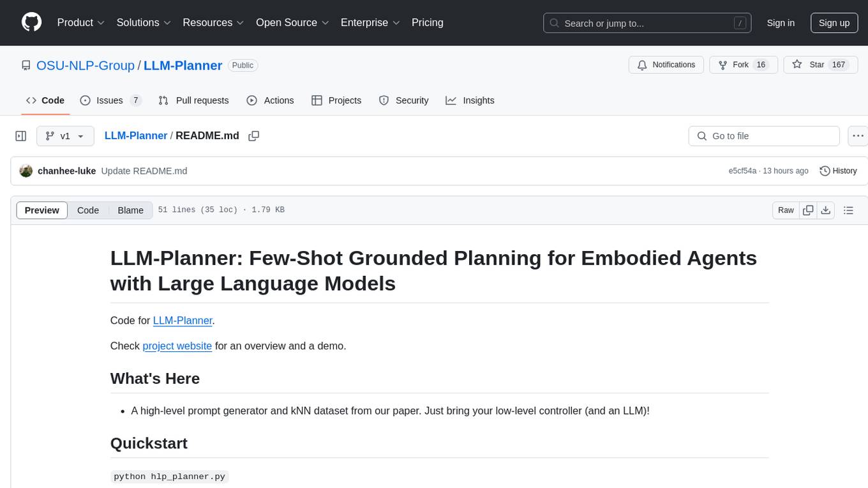Open chanhee-luke author profile link

pyautogui.click(x=67, y=171)
